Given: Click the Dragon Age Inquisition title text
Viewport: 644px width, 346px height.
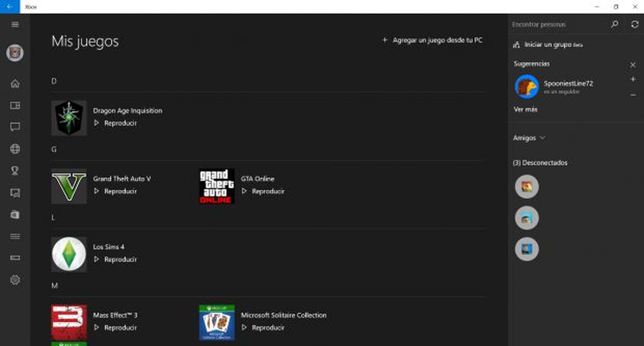Looking at the screenshot, I should tap(127, 111).
